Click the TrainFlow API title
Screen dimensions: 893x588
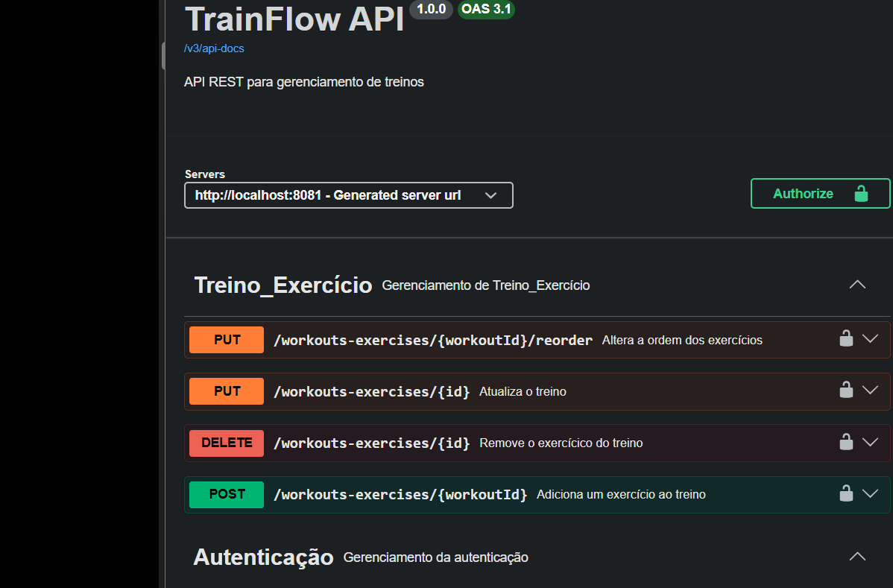coord(294,19)
